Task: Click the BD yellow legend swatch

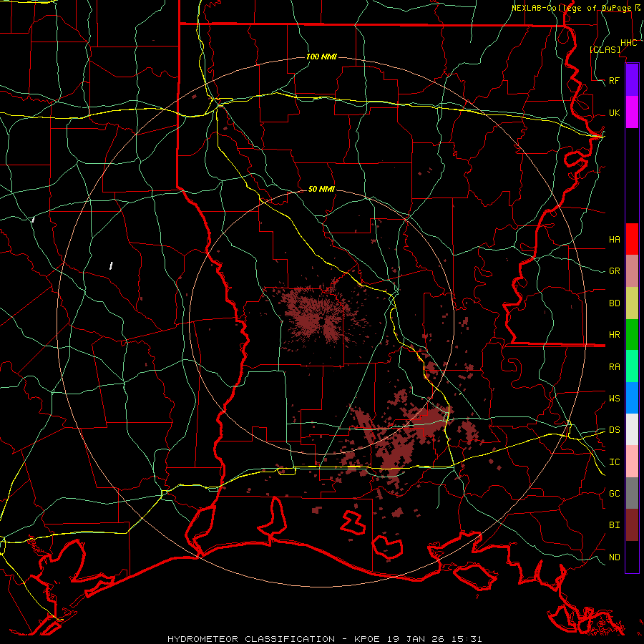Action: tap(632, 303)
